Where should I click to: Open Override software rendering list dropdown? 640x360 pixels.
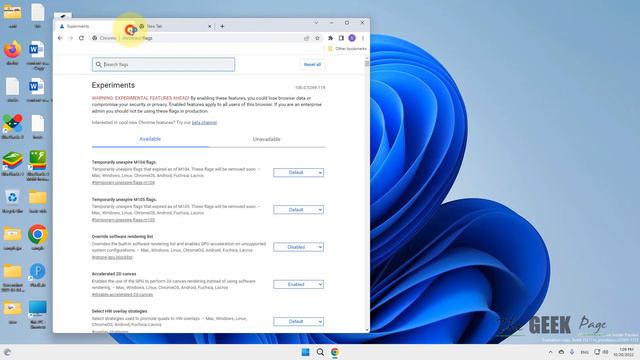298,247
